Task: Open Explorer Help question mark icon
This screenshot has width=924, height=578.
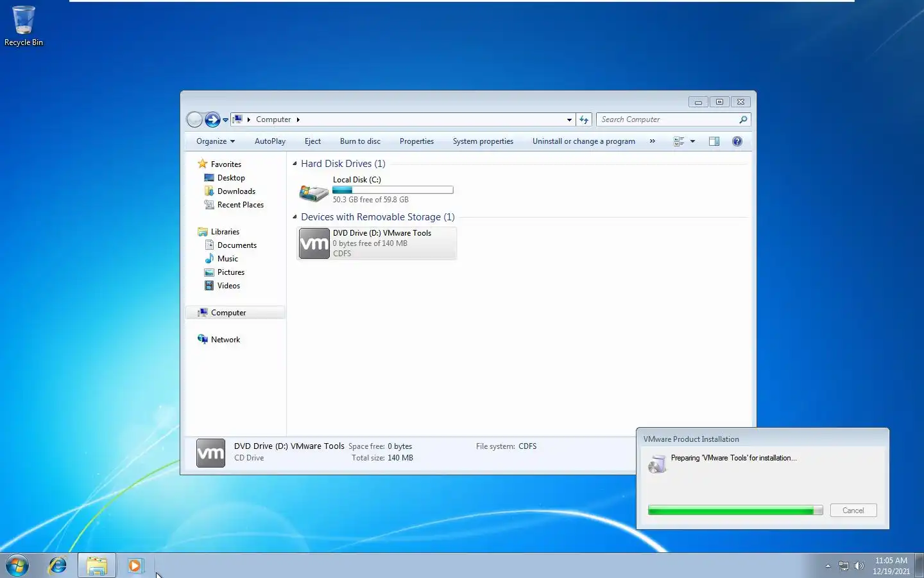Action: pos(737,141)
